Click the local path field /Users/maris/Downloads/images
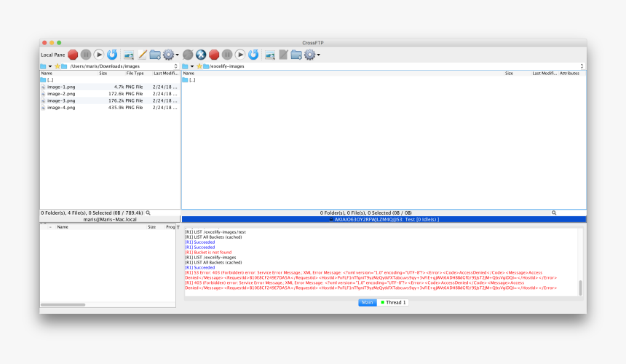Screen dimensions: 626x364 pyautogui.click(x=119, y=66)
